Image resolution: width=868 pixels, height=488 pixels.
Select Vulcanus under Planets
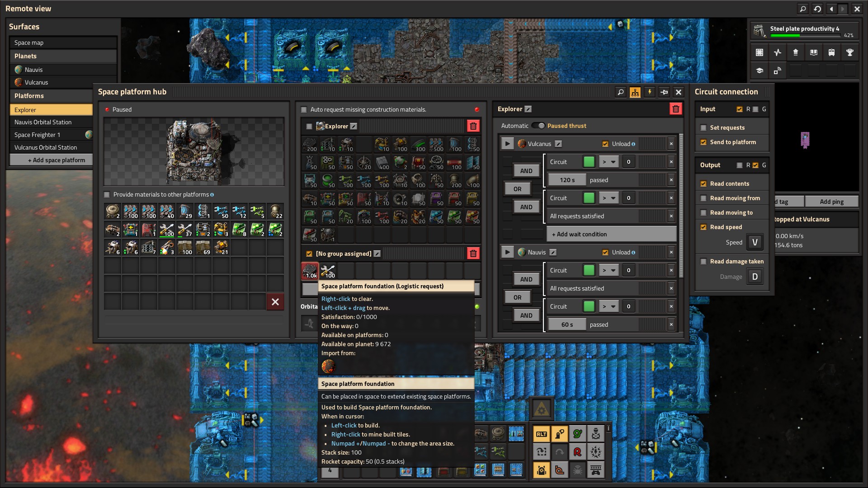[x=63, y=82]
